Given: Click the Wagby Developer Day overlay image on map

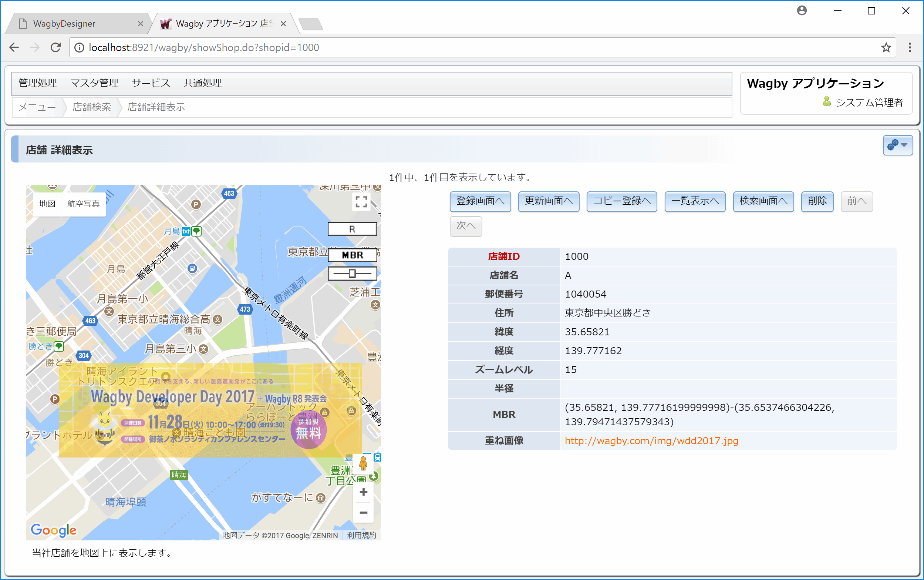Looking at the screenshot, I should click(x=210, y=410).
